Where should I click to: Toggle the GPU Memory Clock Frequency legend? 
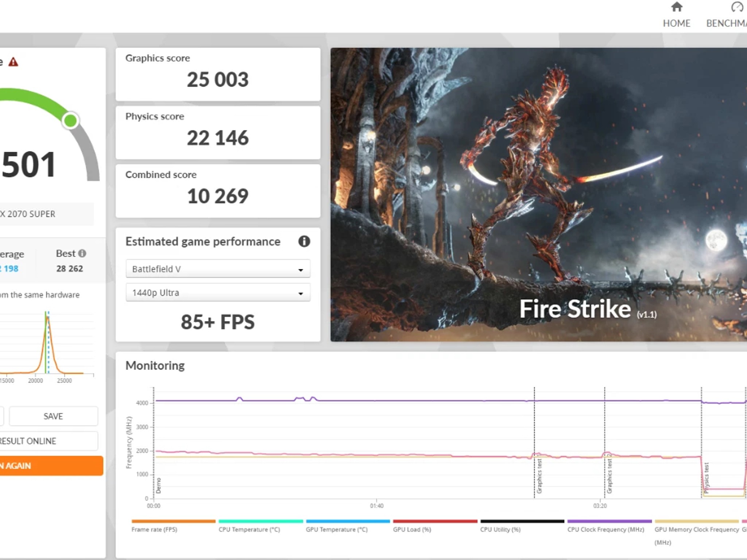[x=697, y=532]
